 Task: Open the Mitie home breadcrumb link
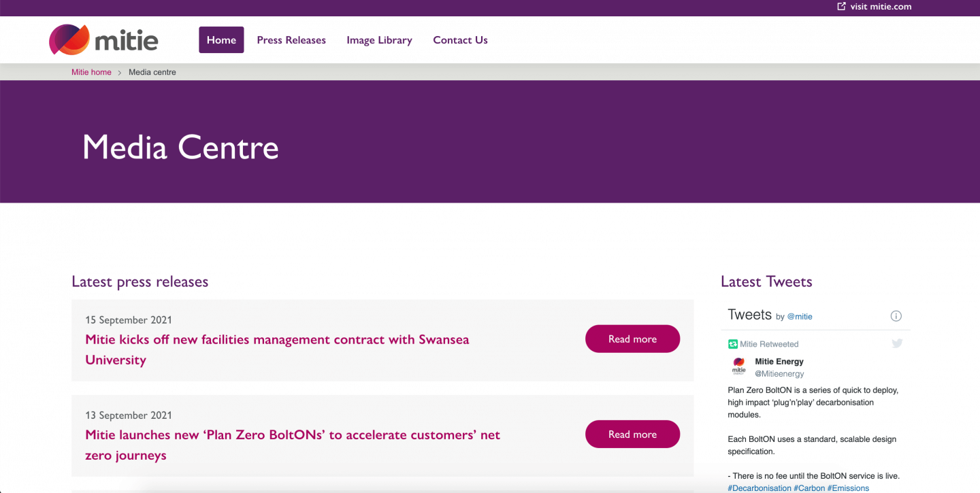[x=91, y=72]
